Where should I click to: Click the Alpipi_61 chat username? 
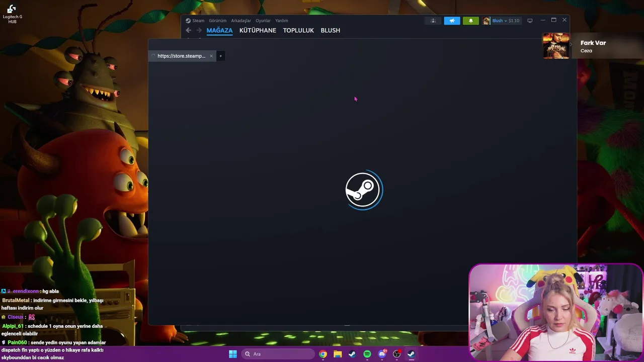click(x=13, y=326)
